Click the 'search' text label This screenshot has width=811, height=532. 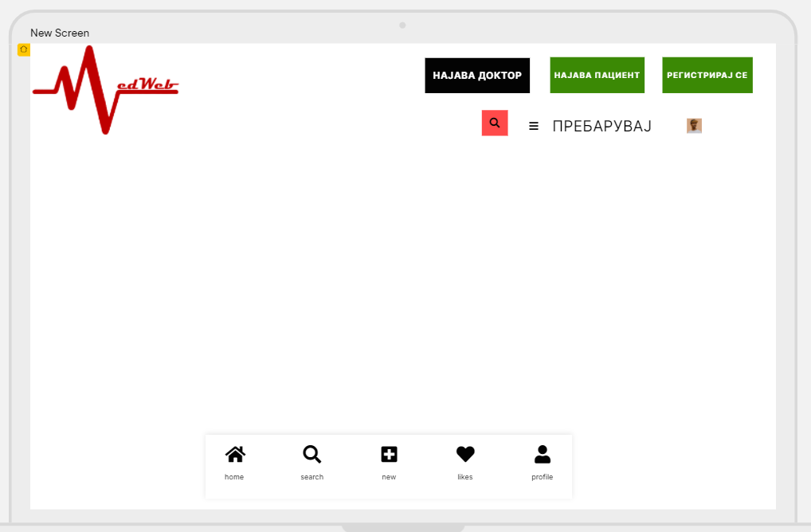[x=311, y=477]
